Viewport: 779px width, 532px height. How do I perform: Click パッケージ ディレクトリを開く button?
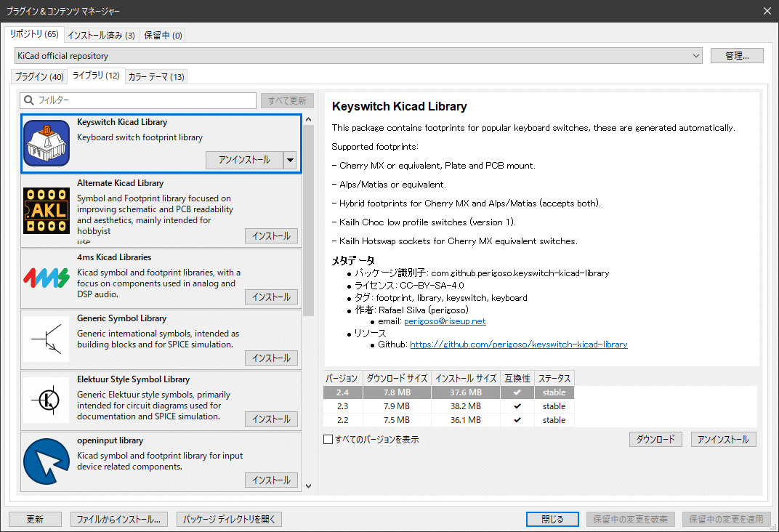pos(229,520)
